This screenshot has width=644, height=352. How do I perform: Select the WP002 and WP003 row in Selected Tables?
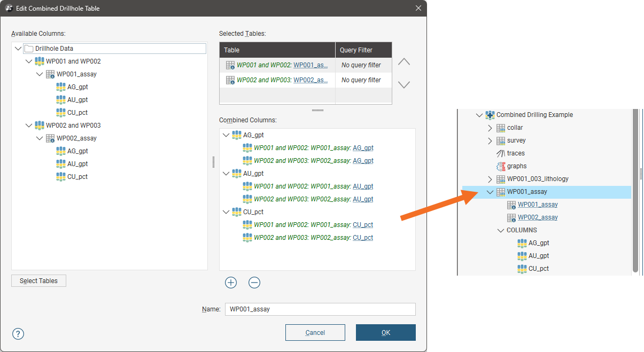click(306, 80)
